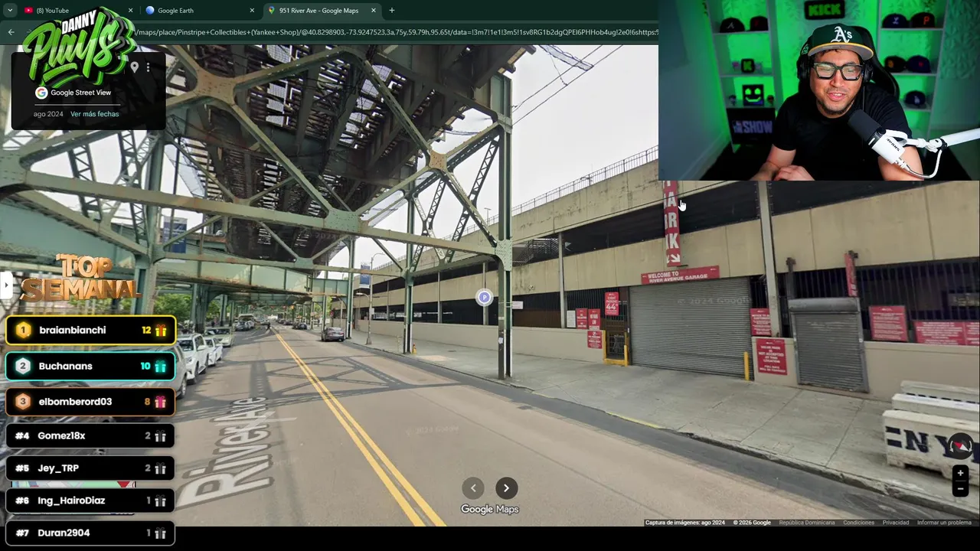The height and width of the screenshot is (551, 980).
Task: Select Ing_HairoDiaz leaderboard row
Action: pyautogui.click(x=90, y=500)
